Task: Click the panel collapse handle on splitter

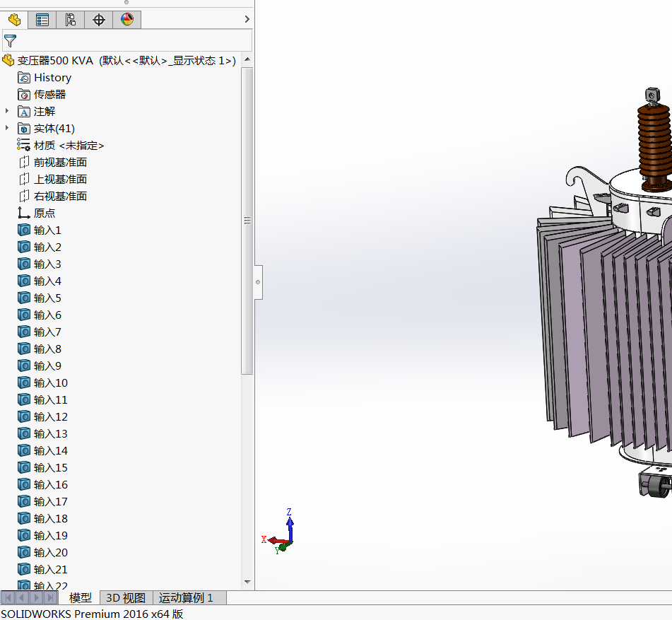Action: point(258,282)
